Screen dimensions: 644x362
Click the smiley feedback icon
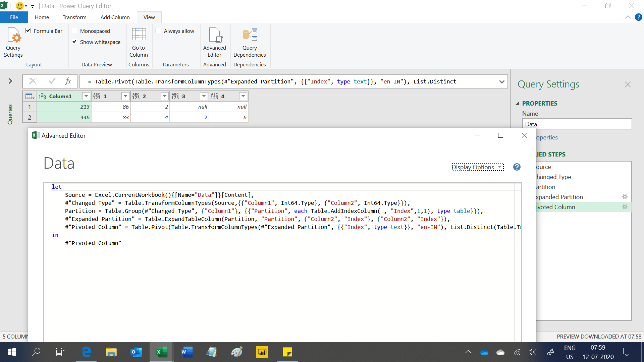tap(20, 6)
